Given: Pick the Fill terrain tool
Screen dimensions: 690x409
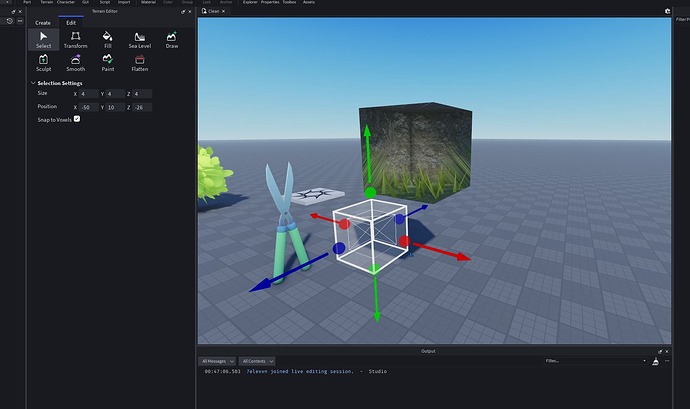Looking at the screenshot, I should coord(108,40).
